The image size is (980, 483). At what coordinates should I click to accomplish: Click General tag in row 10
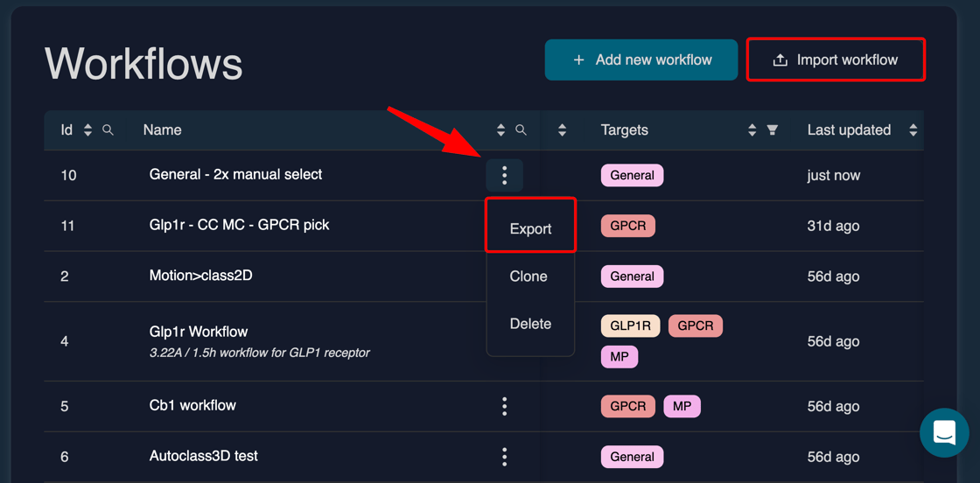coord(632,175)
